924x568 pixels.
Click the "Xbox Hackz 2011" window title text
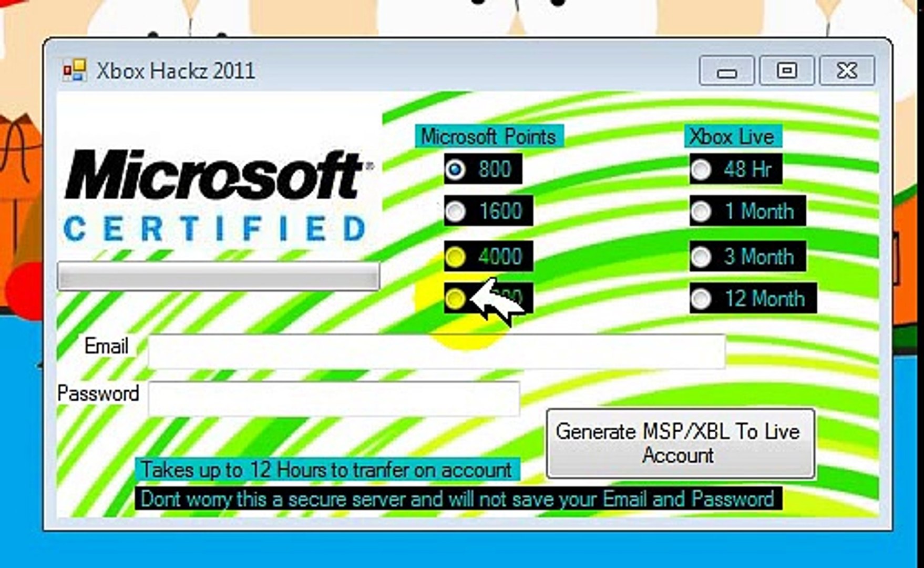point(176,71)
